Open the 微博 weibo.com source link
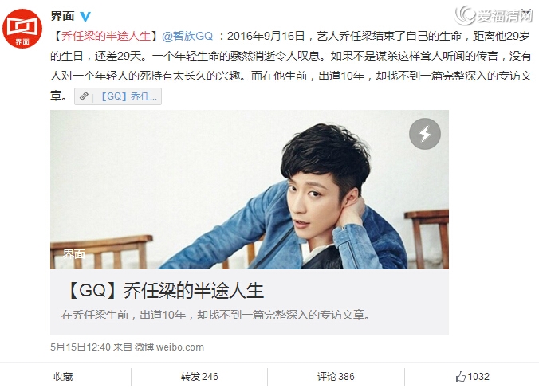 [169, 347]
